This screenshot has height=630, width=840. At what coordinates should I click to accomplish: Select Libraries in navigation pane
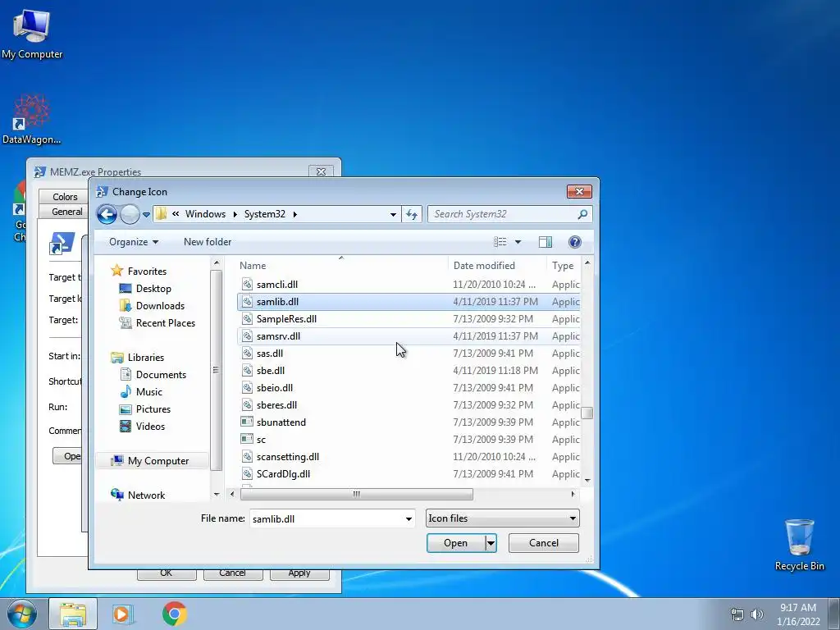138,358
